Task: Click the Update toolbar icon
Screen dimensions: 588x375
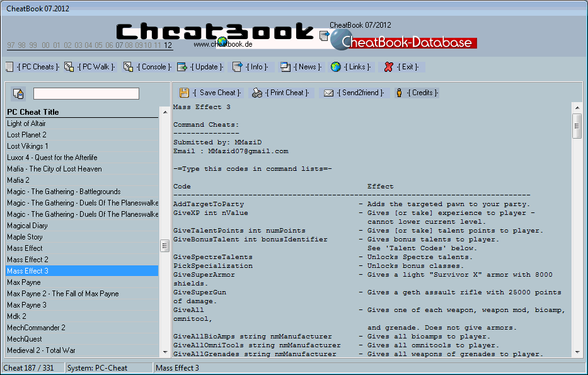Action: (182, 67)
